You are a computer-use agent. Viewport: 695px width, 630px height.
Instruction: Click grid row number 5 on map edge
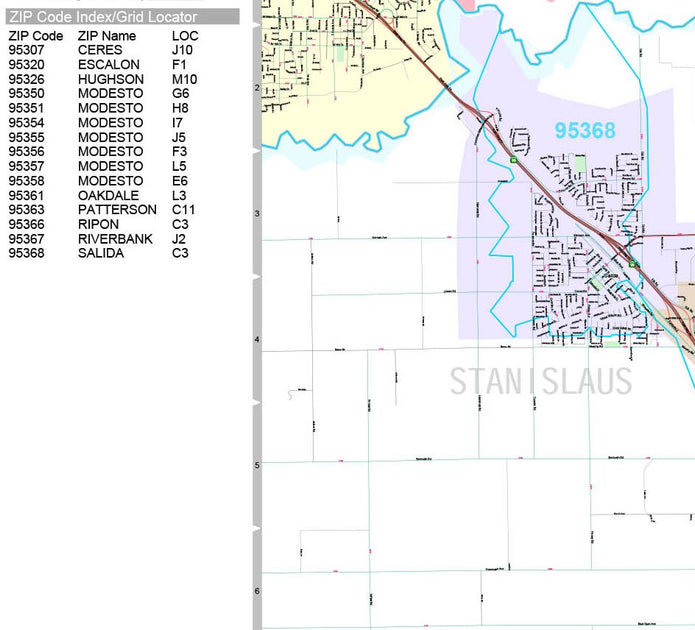tap(257, 466)
